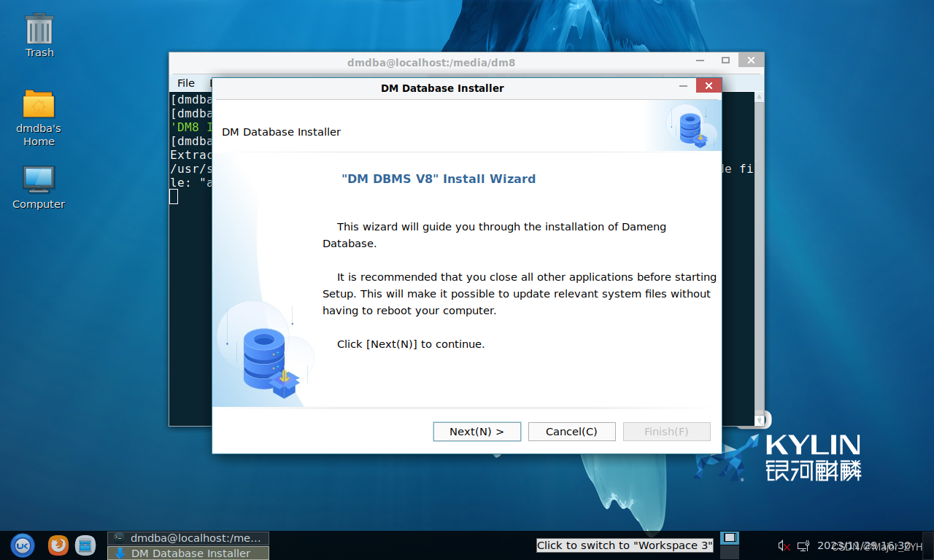Open the Kylin start menu
The height and width of the screenshot is (560, 934).
pos(23,545)
